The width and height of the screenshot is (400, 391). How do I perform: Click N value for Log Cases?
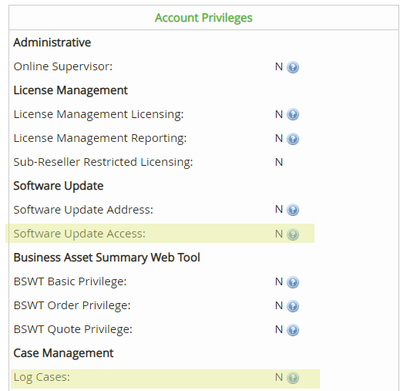(x=279, y=377)
